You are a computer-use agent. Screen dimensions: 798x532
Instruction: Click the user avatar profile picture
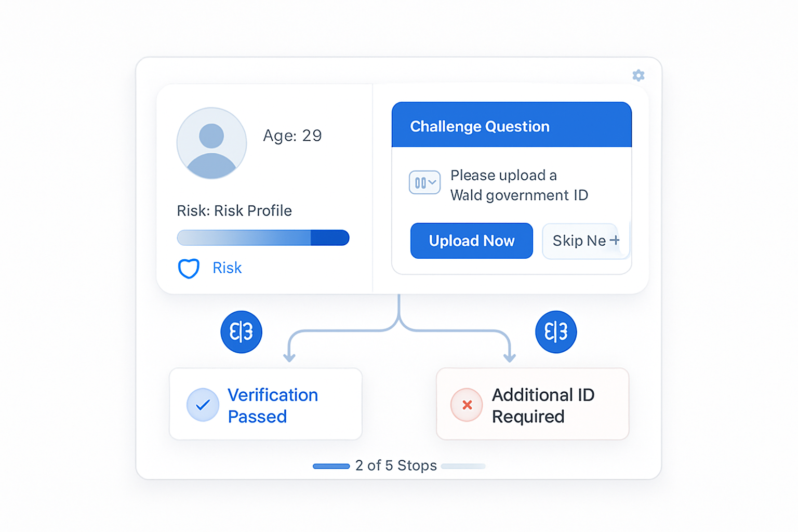(x=211, y=143)
